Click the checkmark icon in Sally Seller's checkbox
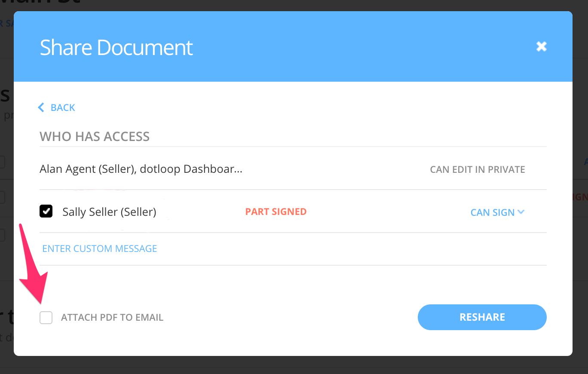Screen dimensions: 588x374 click(x=46, y=211)
